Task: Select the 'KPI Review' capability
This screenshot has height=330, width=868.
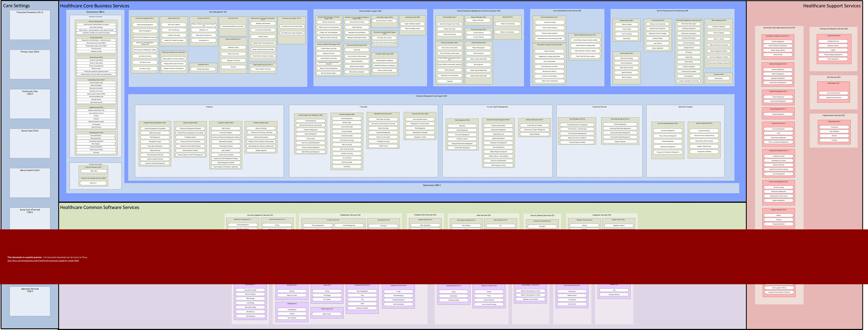Action: (688, 52)
